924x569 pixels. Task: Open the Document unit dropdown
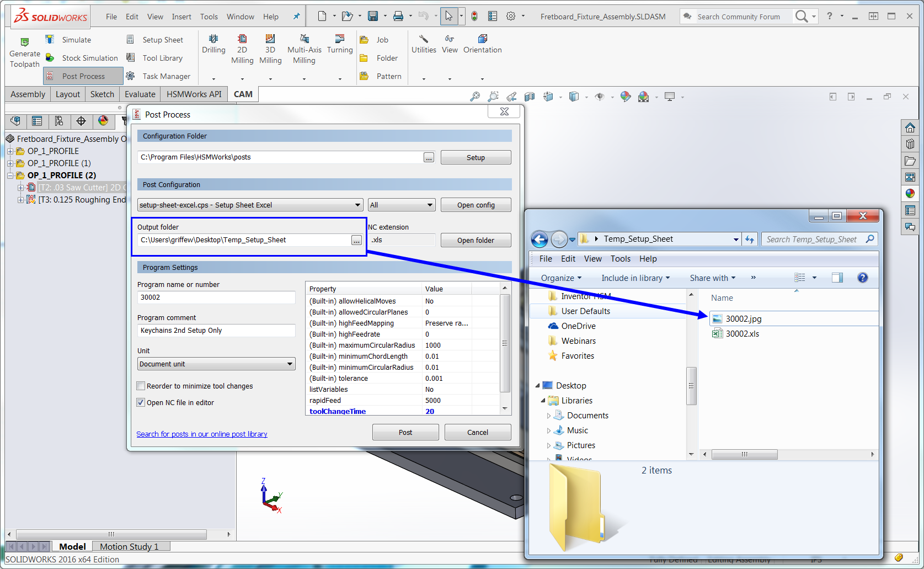tap(216, 364)
